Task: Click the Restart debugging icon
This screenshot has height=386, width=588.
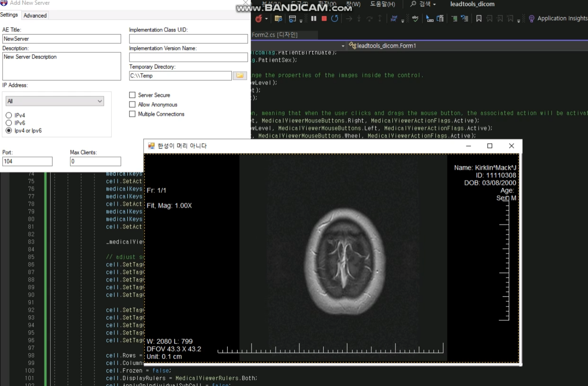Action: tap(335, 18)
